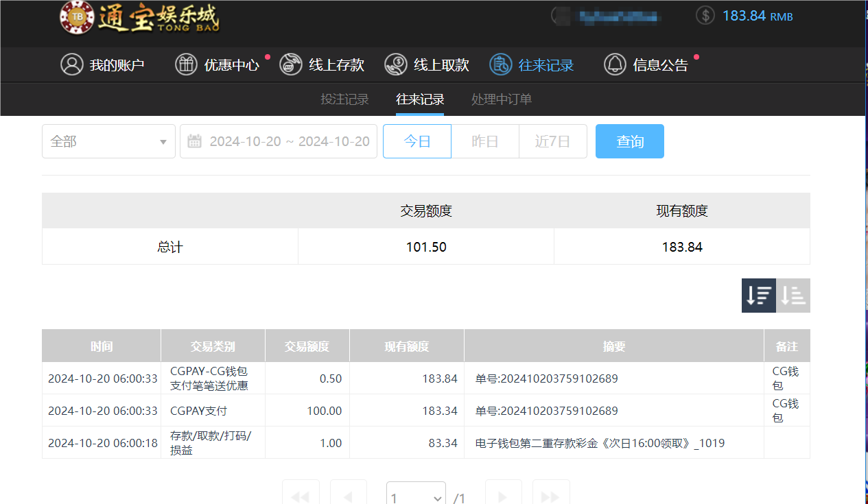Enable descending sort order
Screen dimensions: 868x504
pos(758,295)
